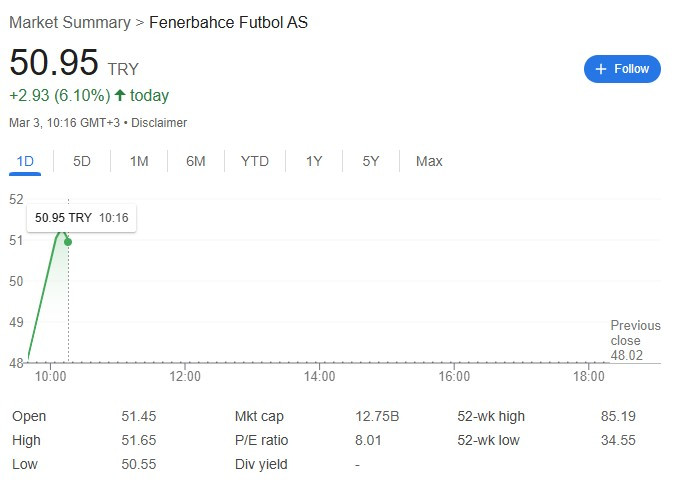Open the Disclaimer link
Image resolution: width=686 pixels, height=488 pixels.
(159, 123)
